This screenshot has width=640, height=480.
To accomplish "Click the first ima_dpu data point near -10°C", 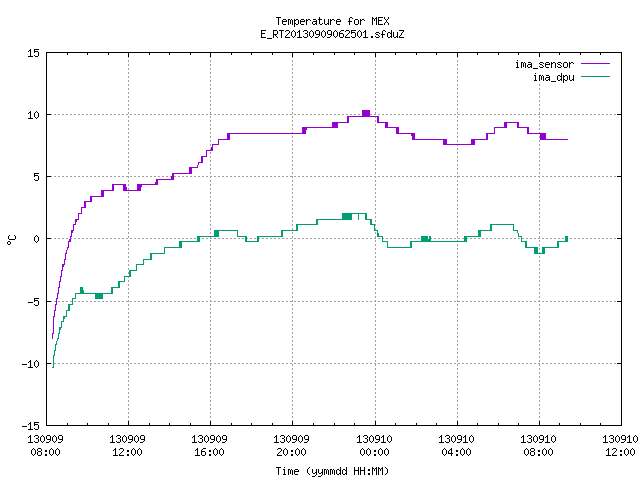I will tap(53, 367).
